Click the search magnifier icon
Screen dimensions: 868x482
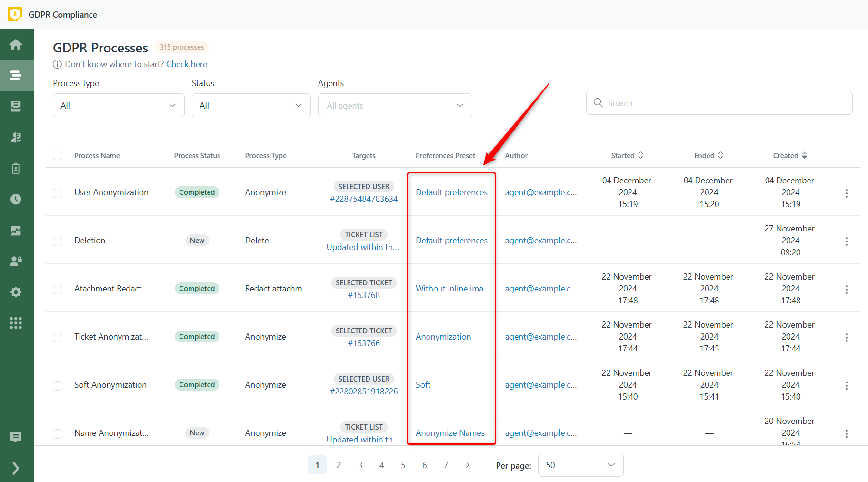pyautogui.click(x=598, y=103)
